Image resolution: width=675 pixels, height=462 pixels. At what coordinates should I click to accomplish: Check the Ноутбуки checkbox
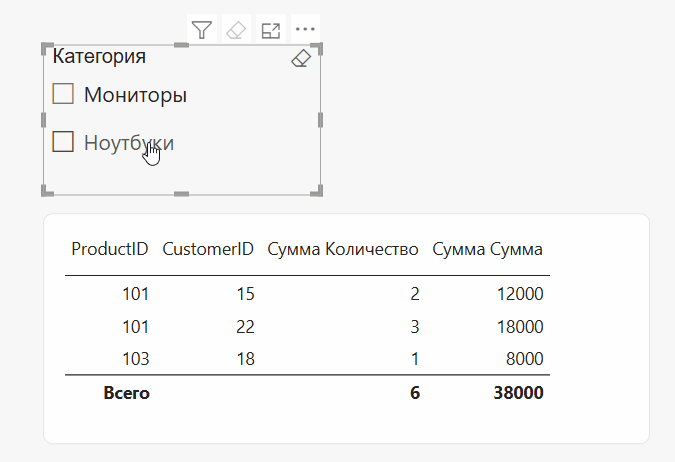pyautogui.click(x=63, y=142)
